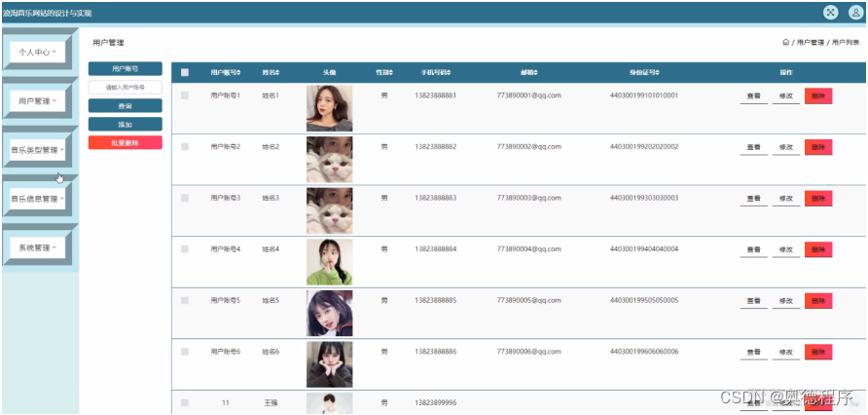Viewport: 868px width, 415px height.
Task: Remove 用户账号6 using its 删除 button
Action: pyautogui.click(x=818, y=353)
